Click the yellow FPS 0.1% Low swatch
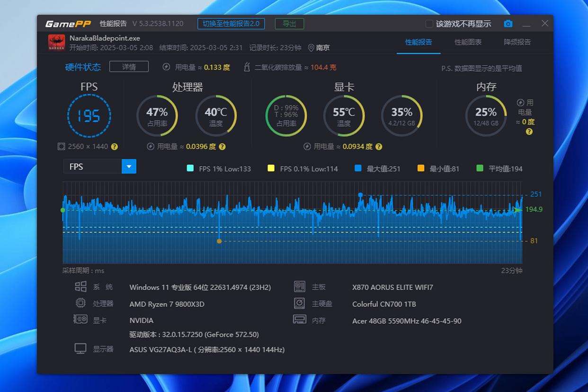588x392 pixels. (271, 168)
